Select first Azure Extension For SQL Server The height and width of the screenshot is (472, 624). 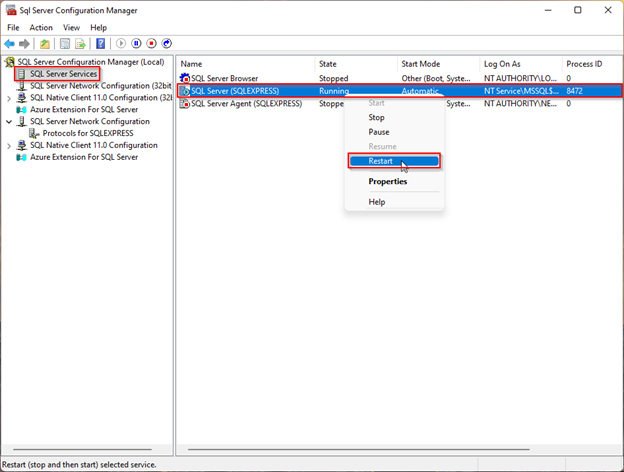click(84, 109)
